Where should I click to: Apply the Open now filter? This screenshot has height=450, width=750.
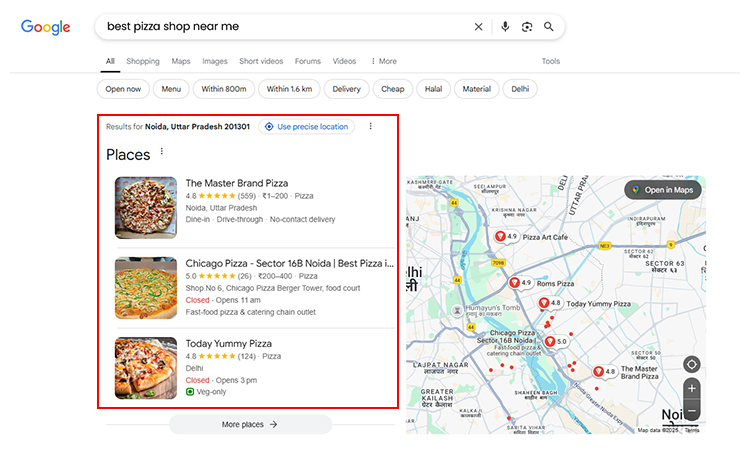(x=123, y=89)
